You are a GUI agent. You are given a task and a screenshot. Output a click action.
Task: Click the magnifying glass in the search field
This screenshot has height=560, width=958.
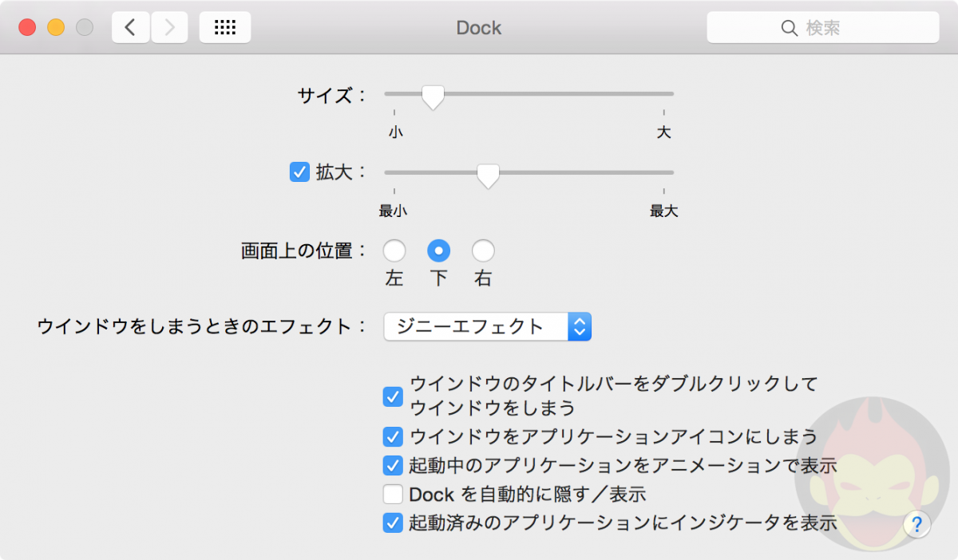coord(790,28)
